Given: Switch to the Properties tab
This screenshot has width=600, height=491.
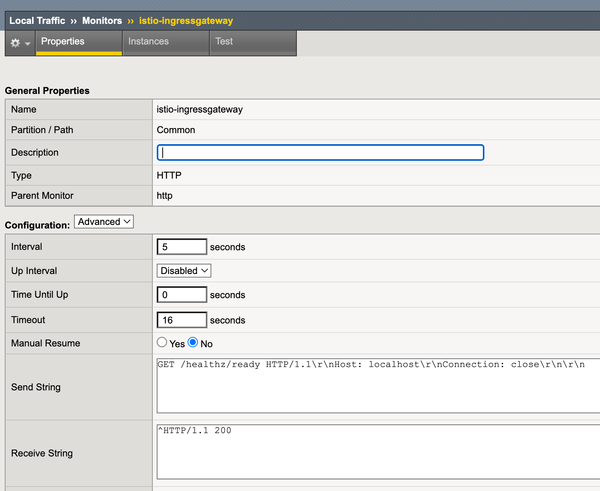Looking at the screenshot, I should tap(62, 42).
